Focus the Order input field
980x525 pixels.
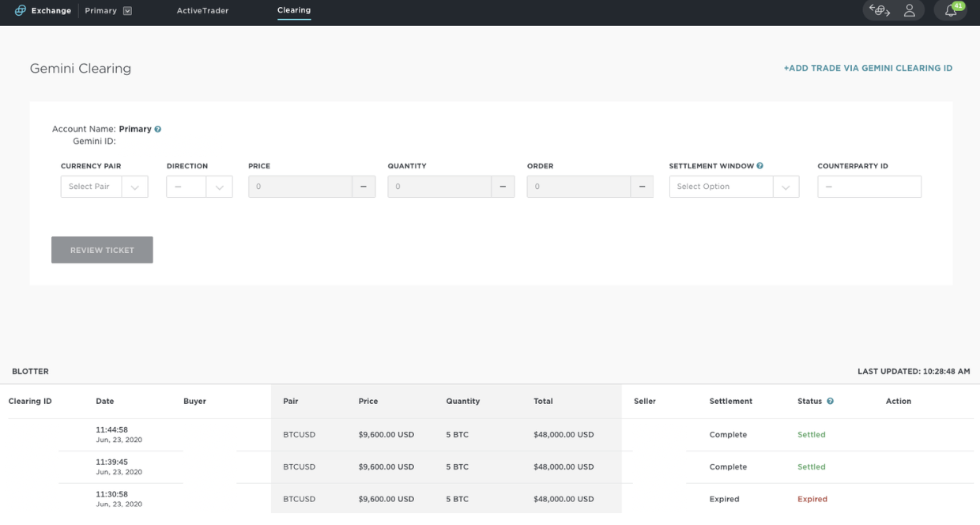579,187
